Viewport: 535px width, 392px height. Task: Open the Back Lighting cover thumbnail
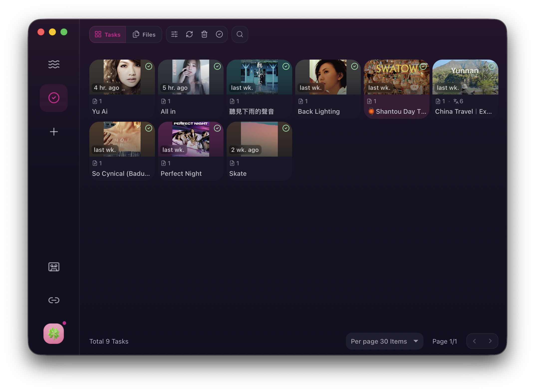point(328,77)
